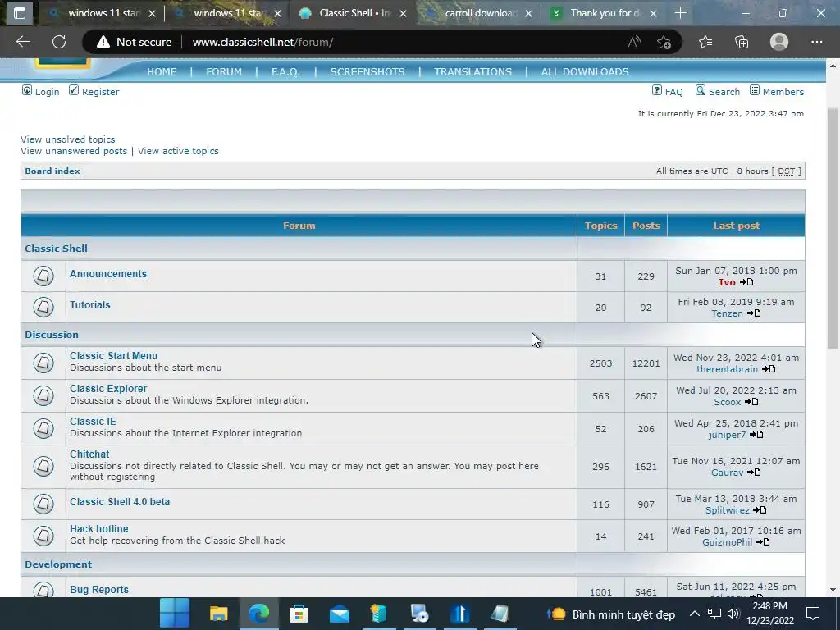
Task: Open the Classic Explorer forum
Action: tap(108, 388)
